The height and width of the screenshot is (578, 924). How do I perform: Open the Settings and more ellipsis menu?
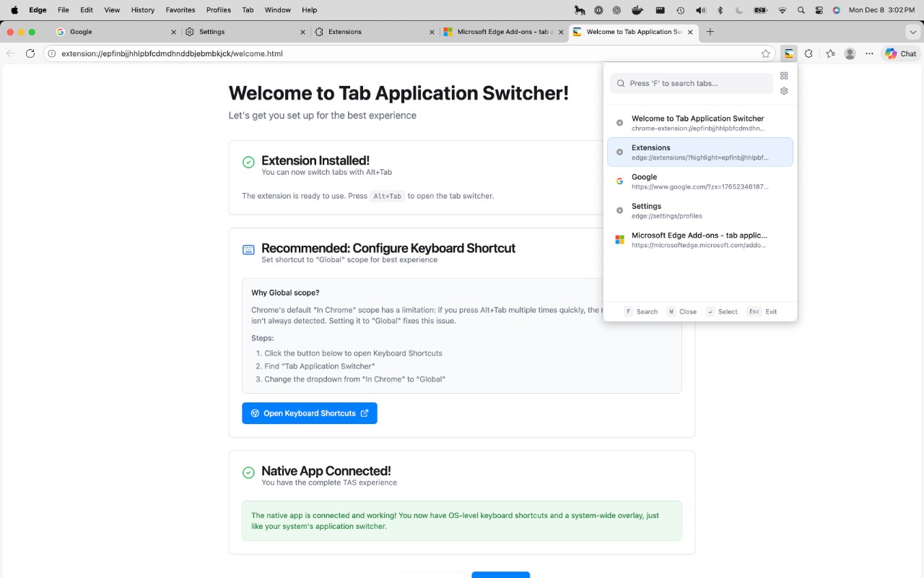[869, 53]
